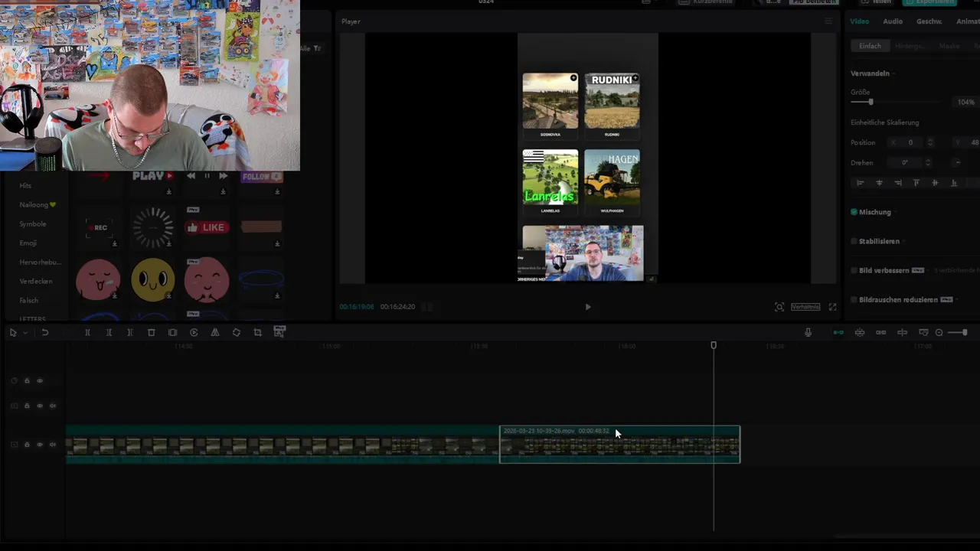Image resolution: width=980 pixels, height=551 pixels.
Task: Open the Player panel menu icon
Action: coord(828,21)
